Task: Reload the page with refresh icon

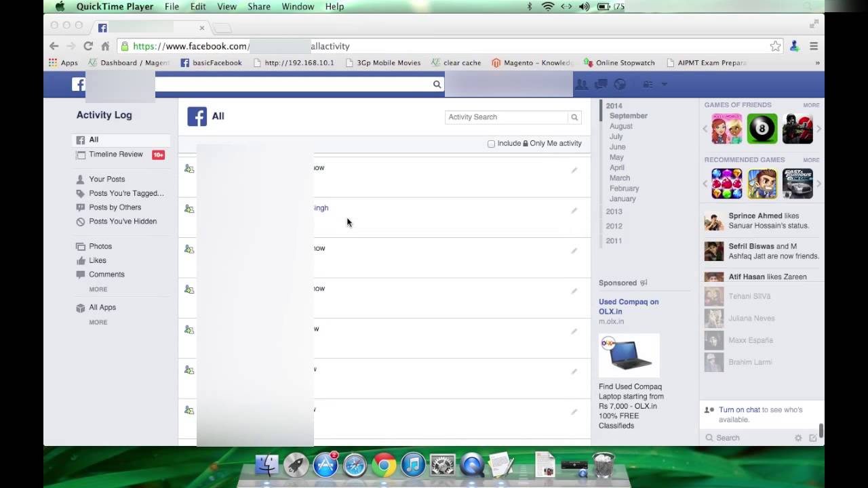Action: pos(88,46)
